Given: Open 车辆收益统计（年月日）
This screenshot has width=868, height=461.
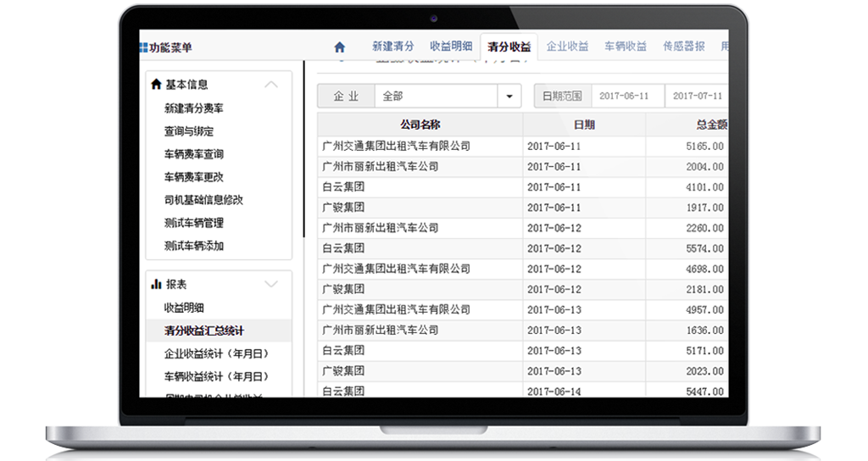Looking at the screenshot, I should (x=216, y=376).
